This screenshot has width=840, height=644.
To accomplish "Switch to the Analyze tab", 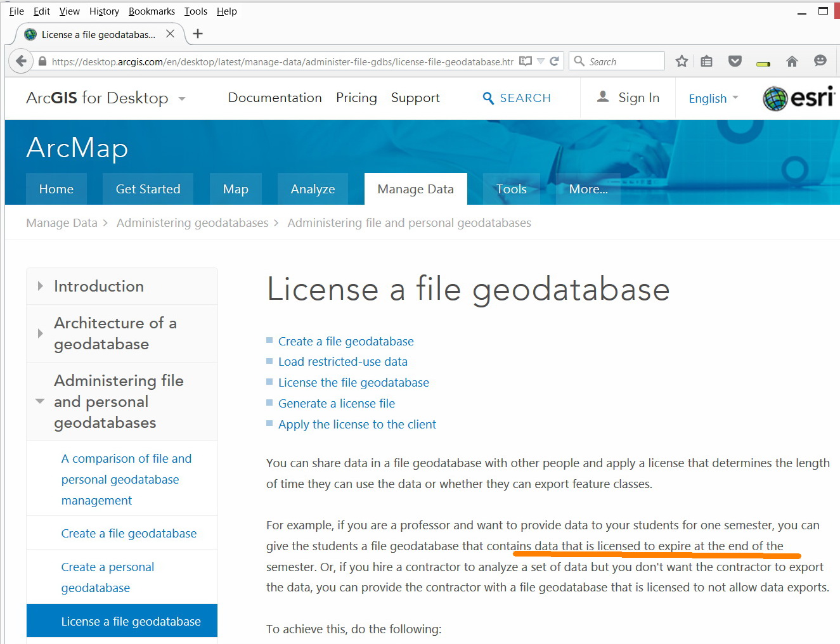I will 313,189.
